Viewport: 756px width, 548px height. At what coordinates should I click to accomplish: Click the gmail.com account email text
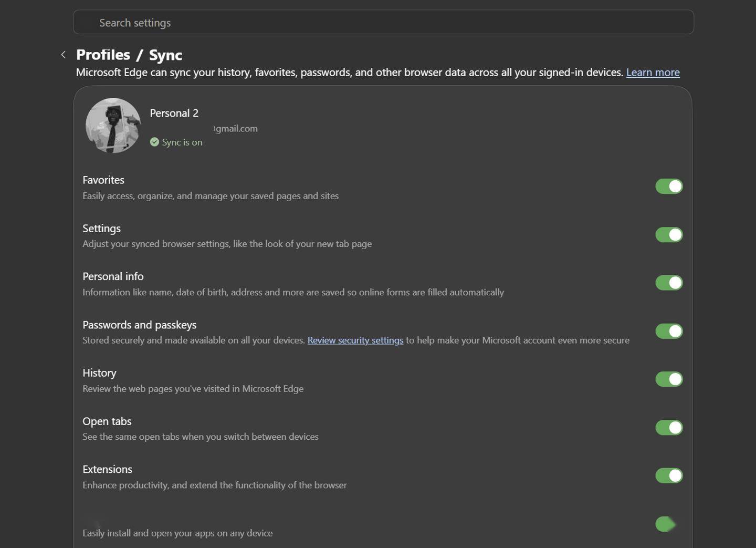(x=236, y=129)
